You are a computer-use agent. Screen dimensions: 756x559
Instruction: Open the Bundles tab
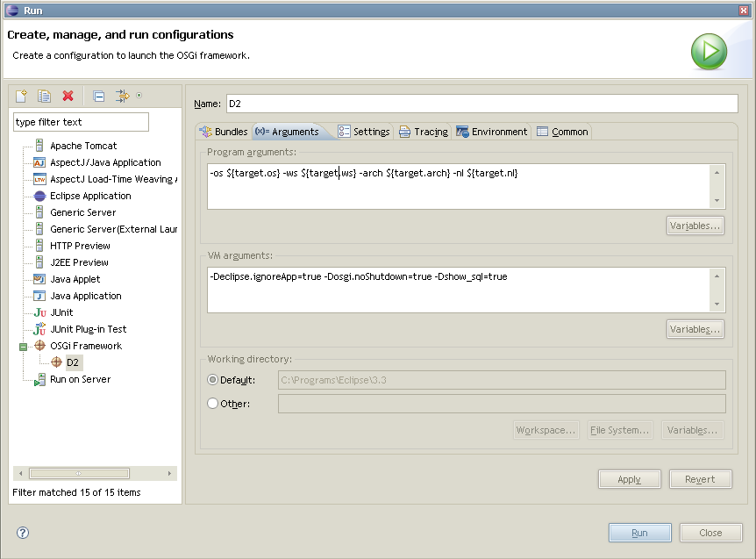[x=225, y=132]
